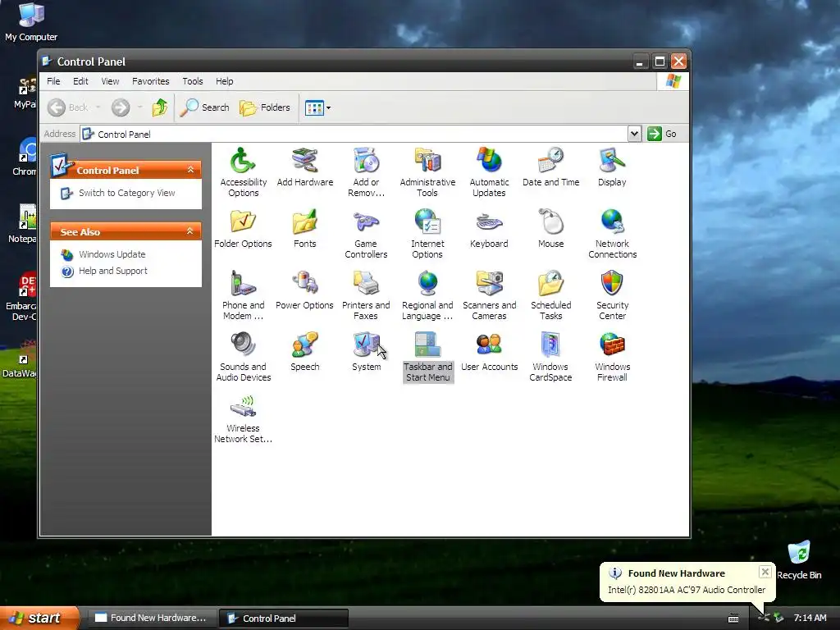Open the View menu
Image resolution: width=840 pixels, height=630 pixels.
click(x=110, y=81)
